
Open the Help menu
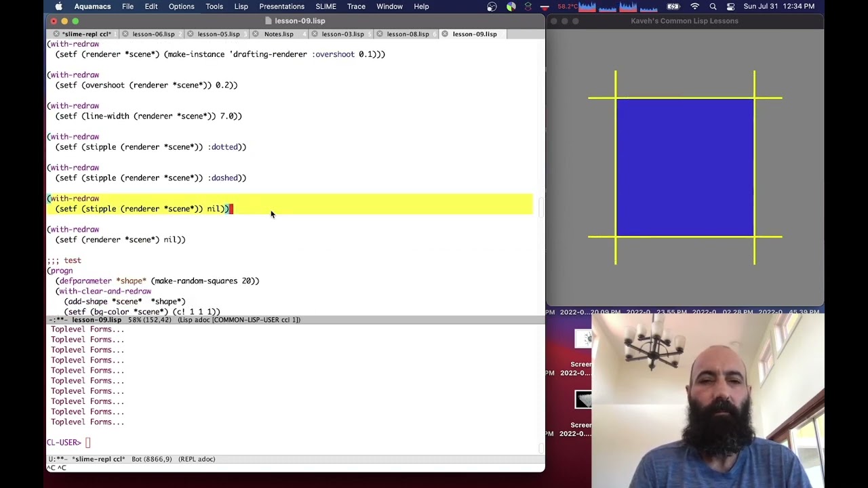coord(421,6)
